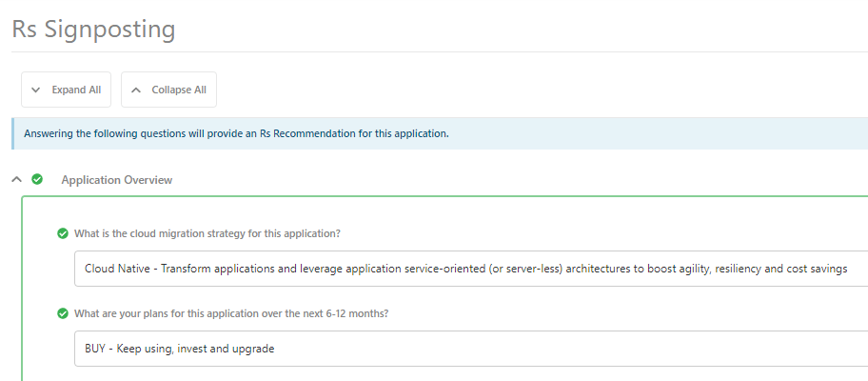Open the cloud migration strategy dropdown
This screenshot has height=381, width=868.
[471, 269]
